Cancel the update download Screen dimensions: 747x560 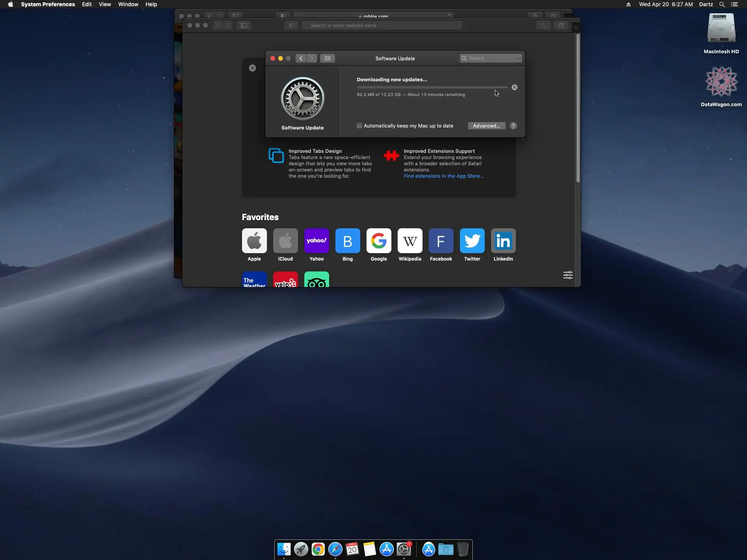click(514, 87)
